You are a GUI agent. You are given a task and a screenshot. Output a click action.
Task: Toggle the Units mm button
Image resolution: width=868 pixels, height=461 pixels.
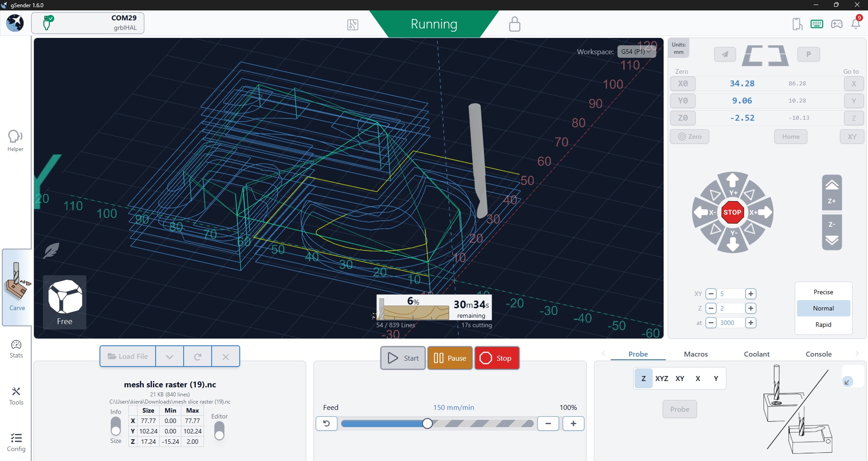678,48
